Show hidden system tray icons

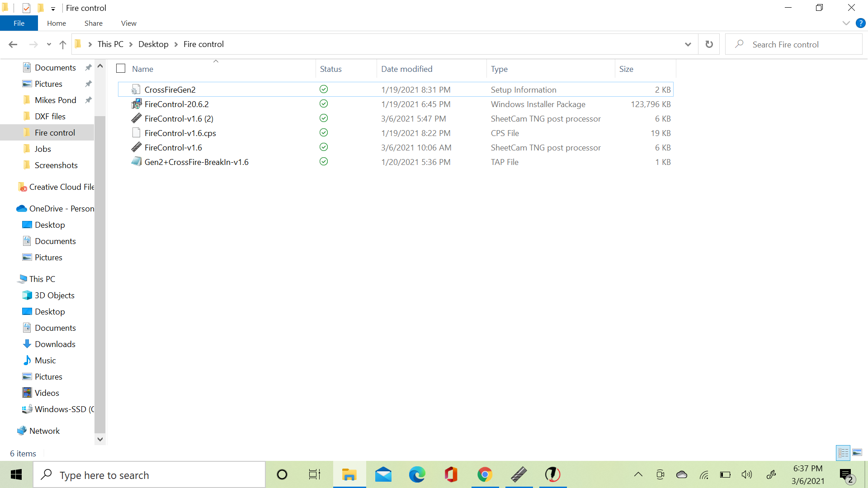pos(638,474)
